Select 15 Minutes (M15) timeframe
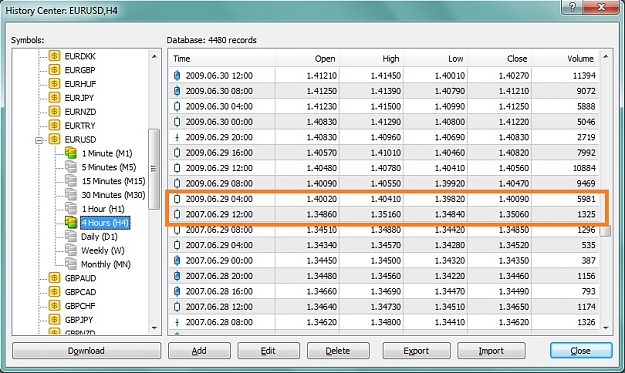Screen dimensions: 625x373 [113, 181]
